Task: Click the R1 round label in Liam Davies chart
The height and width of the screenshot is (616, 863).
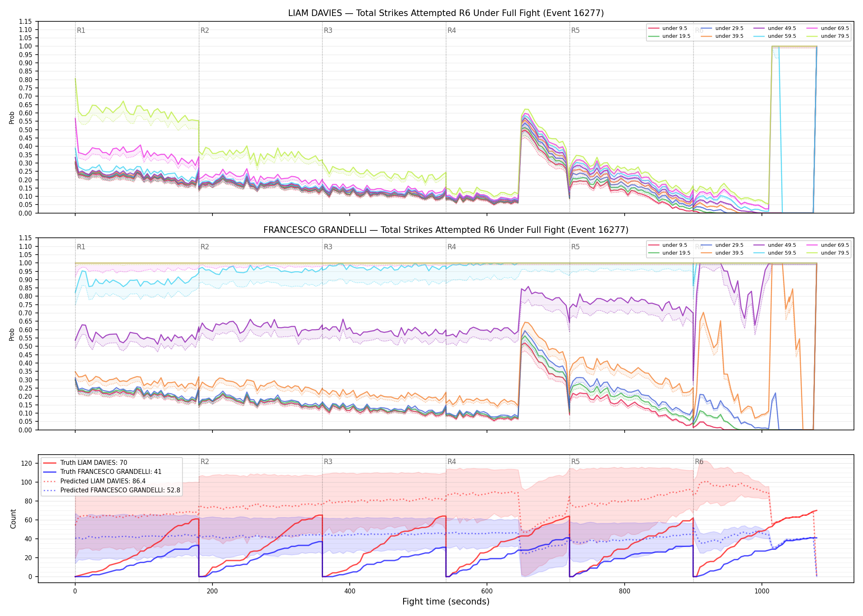Action: [x=81, y=30]
